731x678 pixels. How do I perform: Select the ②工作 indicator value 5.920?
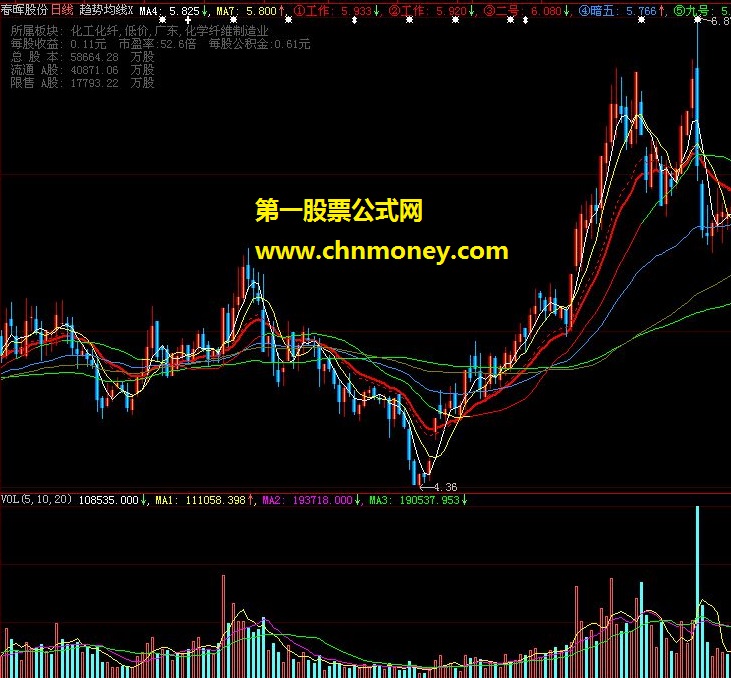451,11
